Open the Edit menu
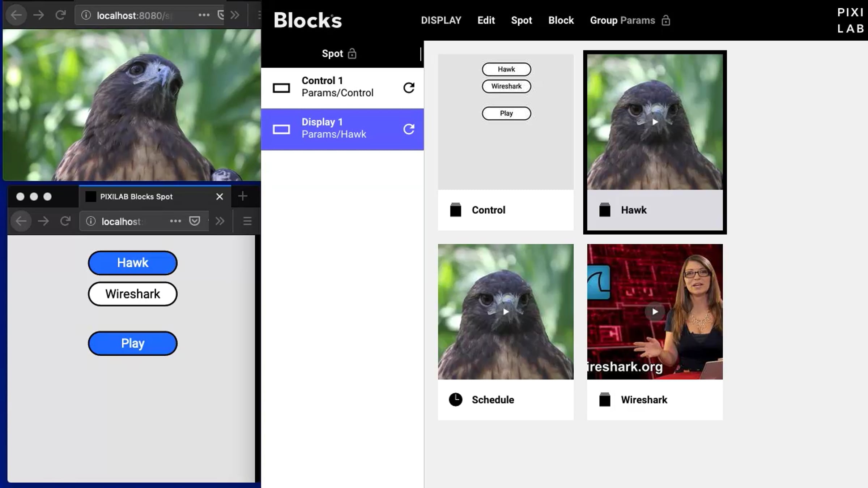This screenshot has width=868, height=488. point(486,21)
